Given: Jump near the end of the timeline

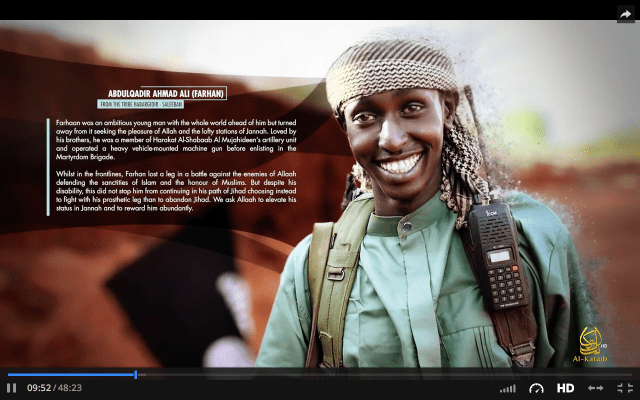Looking at the screenshot, I should tap(620, 375).
